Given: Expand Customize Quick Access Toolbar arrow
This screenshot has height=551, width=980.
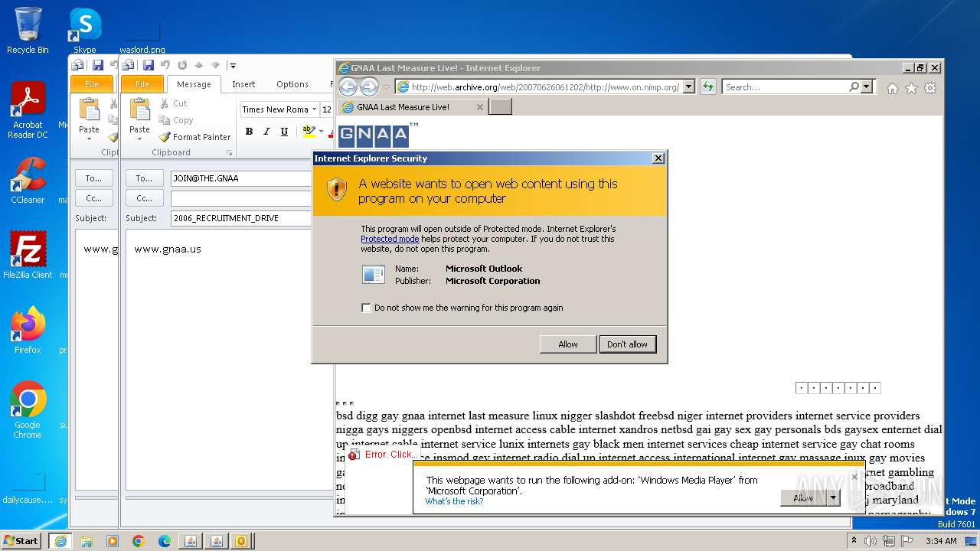Looking at the screenshot, I should [x=233, y=66].
